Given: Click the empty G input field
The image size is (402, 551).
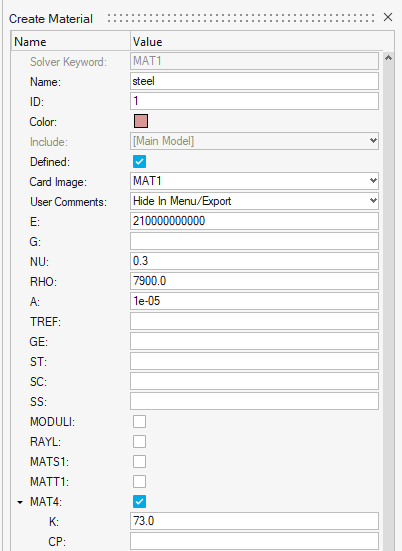Looking at the screenshot, I should (x=254, y=241).
